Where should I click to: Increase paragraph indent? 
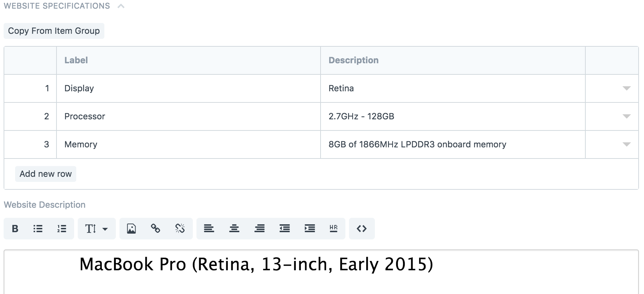(309, 229)
